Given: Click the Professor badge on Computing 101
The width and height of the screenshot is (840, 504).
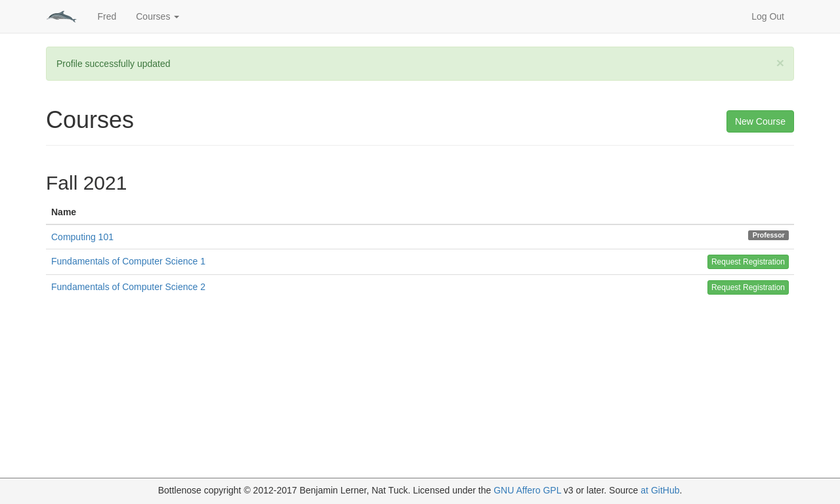Looking at the screenshot, I should click(768, 235).
